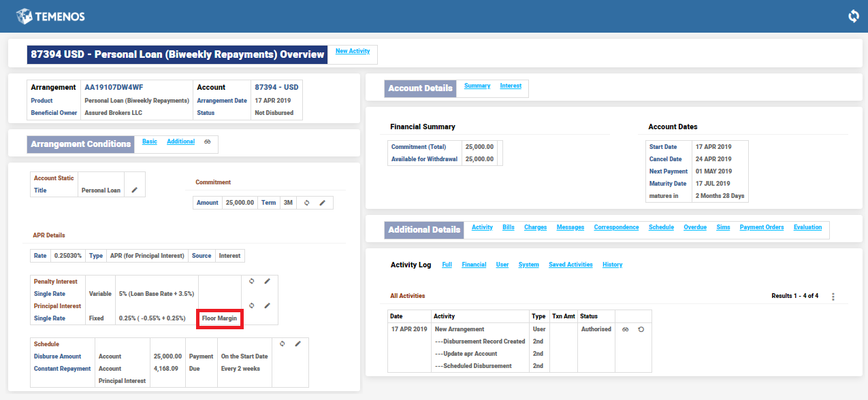Image resolution: width=868 pixels, height=400 pixels.
Task: Show the Financial activity log
Action: coord(474,265)
